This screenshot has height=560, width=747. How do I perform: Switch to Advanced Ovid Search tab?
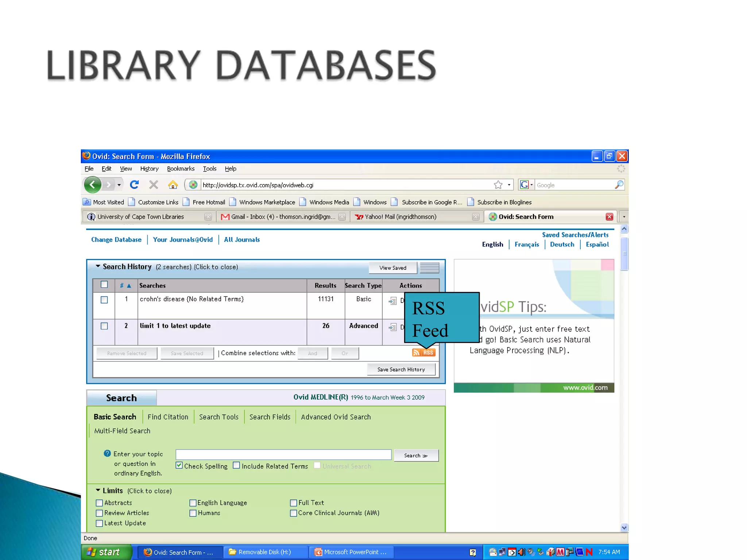(336, 417)
